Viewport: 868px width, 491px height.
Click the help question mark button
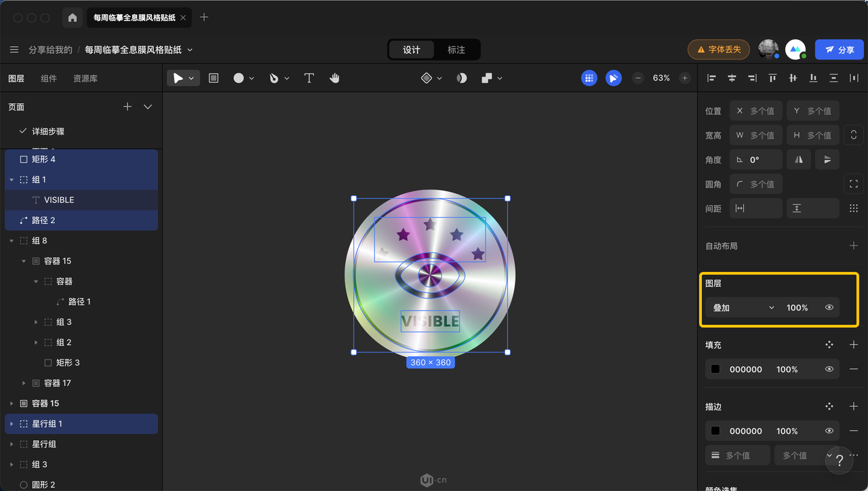840,461
